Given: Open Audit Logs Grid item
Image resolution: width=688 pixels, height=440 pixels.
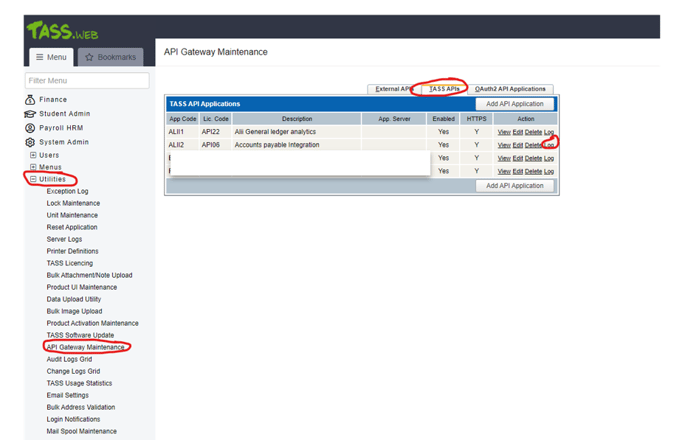Looking at the screenshot, I should 69,359.
